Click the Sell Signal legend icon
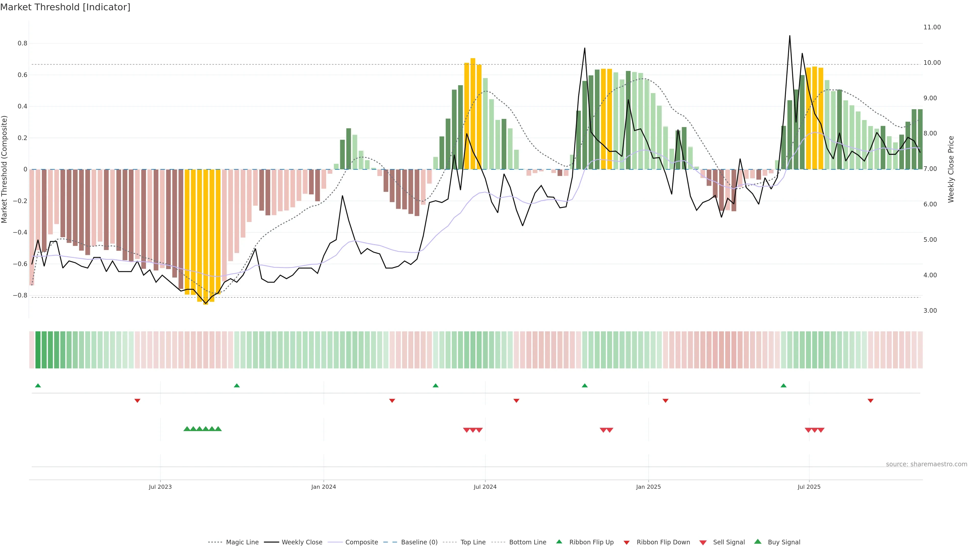Screen dimensions: 980x551 [703, 542]
